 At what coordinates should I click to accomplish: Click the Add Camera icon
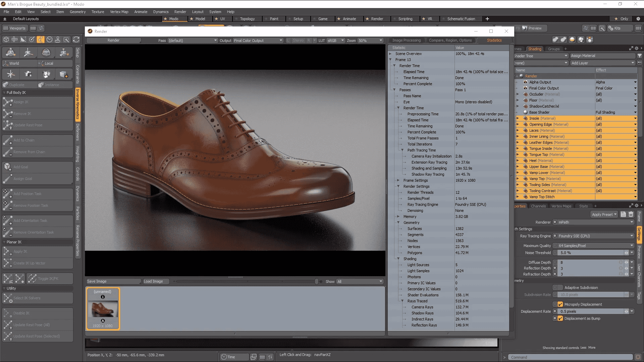tap(29, 74)
